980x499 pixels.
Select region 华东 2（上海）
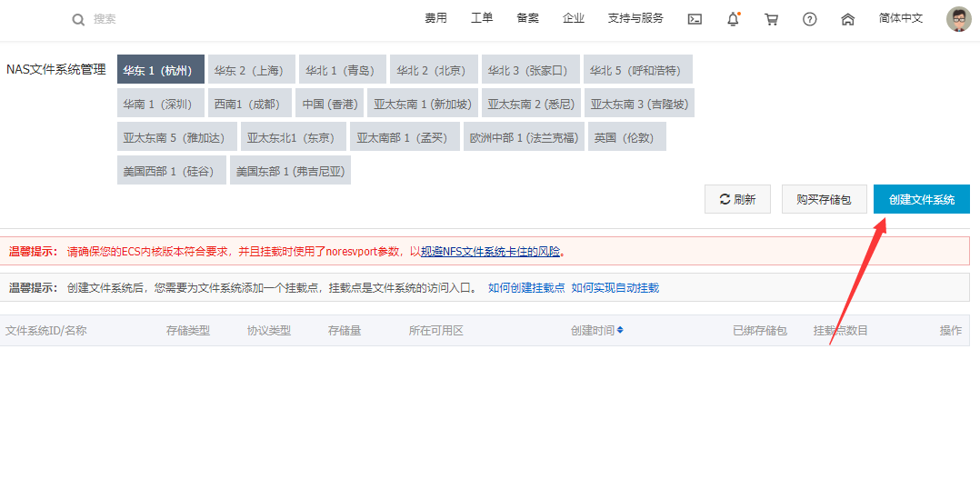tap(252, 69)
